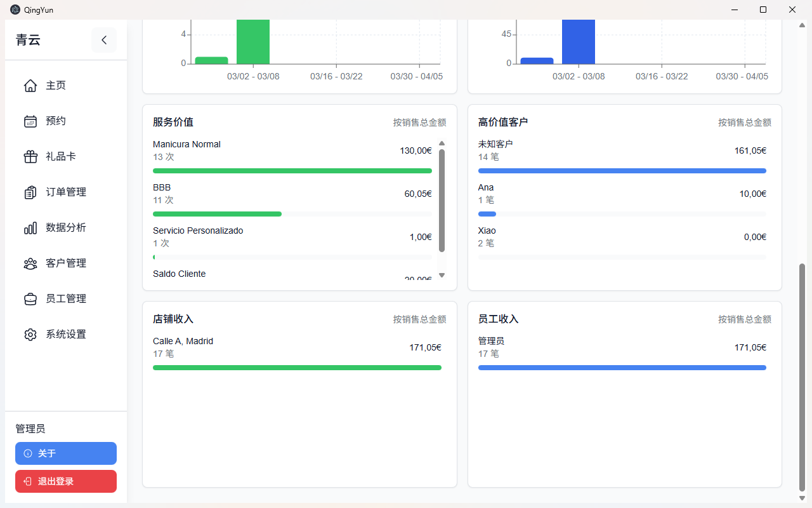Image resolution: width=812 pixels, height=508 pixels.
Task: Click the BBB green progress bar
Action: (217, 214)
